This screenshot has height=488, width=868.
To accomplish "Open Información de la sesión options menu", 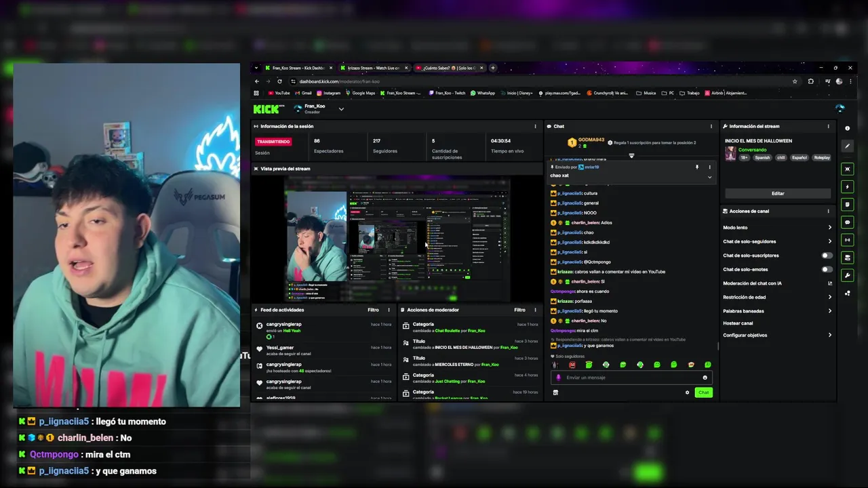I will [x=535, y=126].
